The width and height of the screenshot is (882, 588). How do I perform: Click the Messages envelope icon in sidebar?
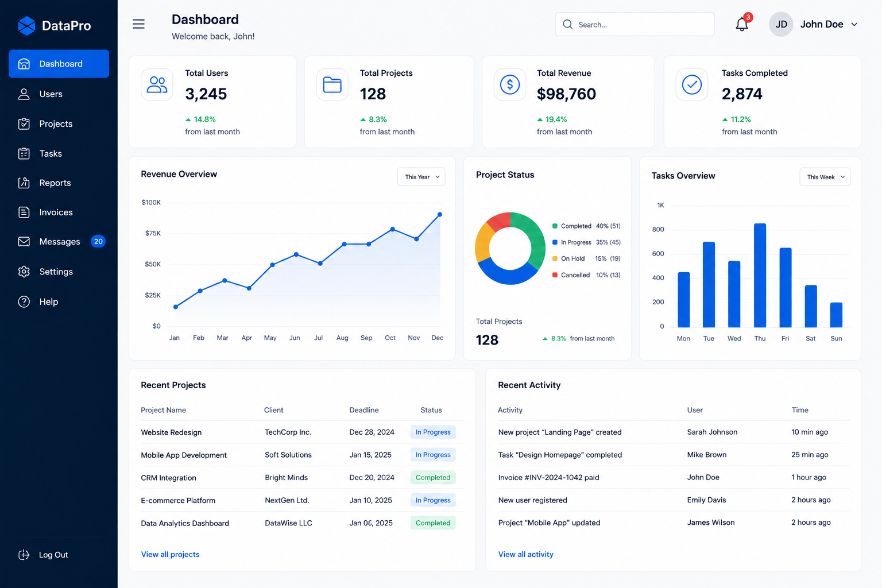(24, 242)
